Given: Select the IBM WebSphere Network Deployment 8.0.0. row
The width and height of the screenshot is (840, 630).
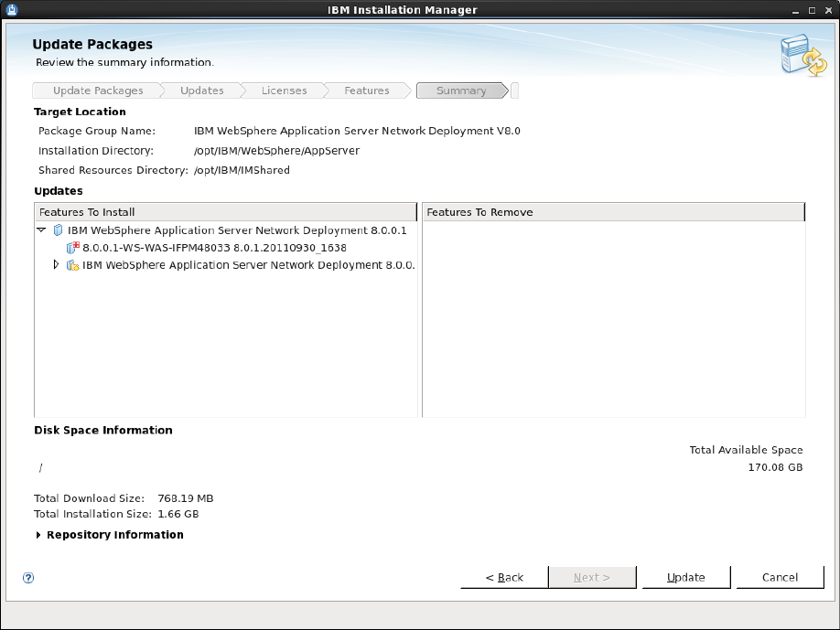Looking at the screenshot, I should [249, 265].
